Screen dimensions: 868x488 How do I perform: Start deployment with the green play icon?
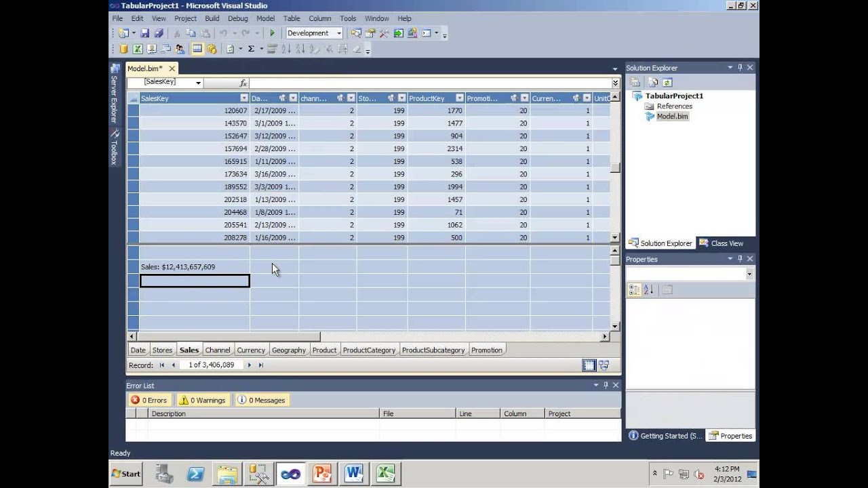click(272, 33)
